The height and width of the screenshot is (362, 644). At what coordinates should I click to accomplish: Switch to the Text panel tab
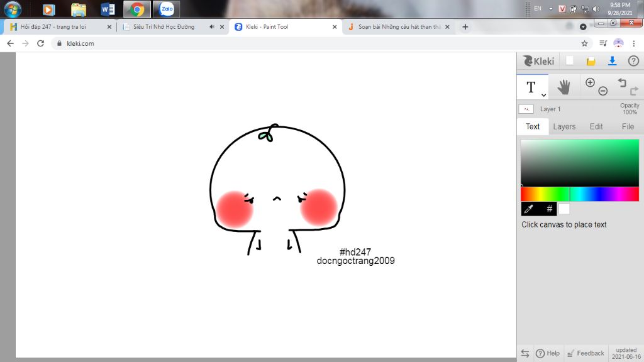point(533,126)
